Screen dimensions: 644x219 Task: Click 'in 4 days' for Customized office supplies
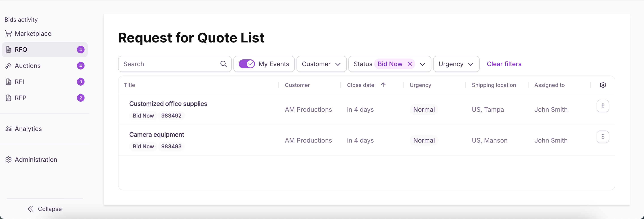(x=360, y=110)
